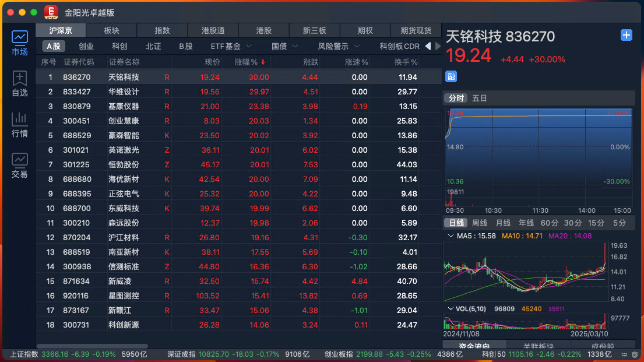This screenshot has width=644, height=362.
Task: Click the Z marker on 英诺激光 row
Action: [x=167, y=150]
